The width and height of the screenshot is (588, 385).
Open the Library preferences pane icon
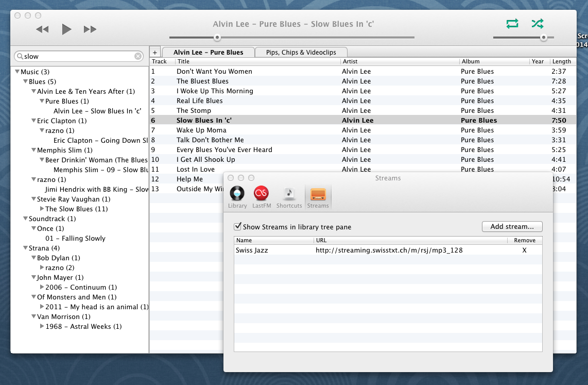pyautogui.click(x=237, y=197)
